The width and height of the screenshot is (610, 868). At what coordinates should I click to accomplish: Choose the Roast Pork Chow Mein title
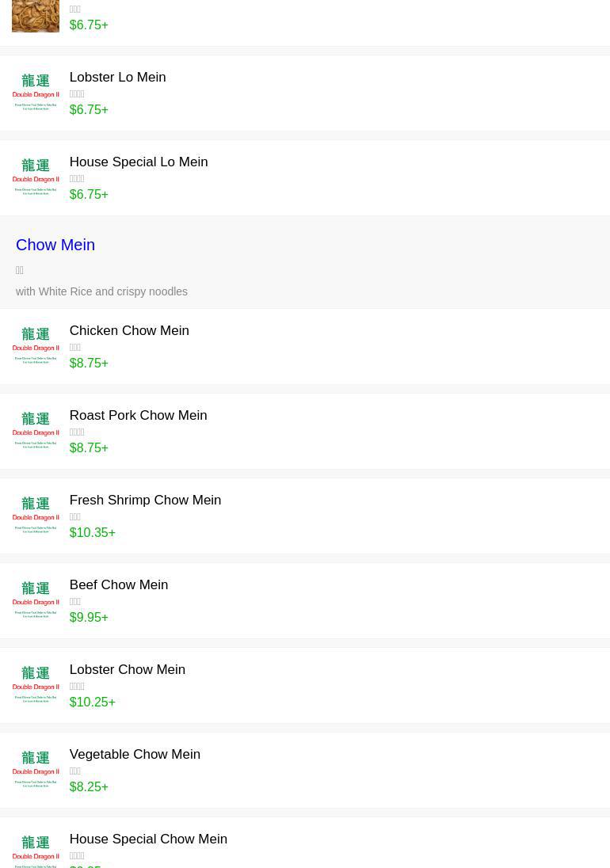(x=138, y=415)
